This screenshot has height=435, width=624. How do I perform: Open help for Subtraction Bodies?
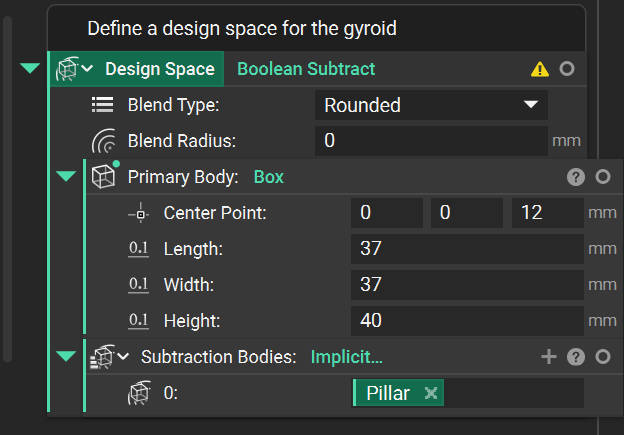(x=576, y=357)
